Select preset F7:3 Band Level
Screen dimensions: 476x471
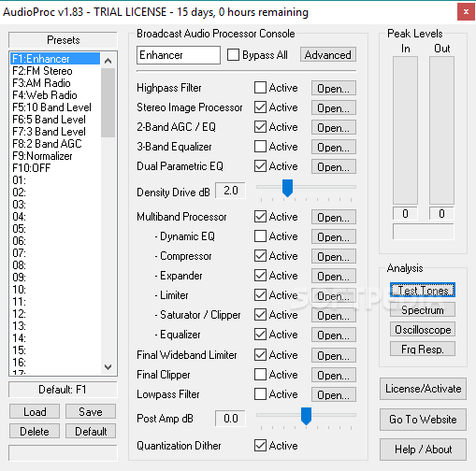coord(55,132)
